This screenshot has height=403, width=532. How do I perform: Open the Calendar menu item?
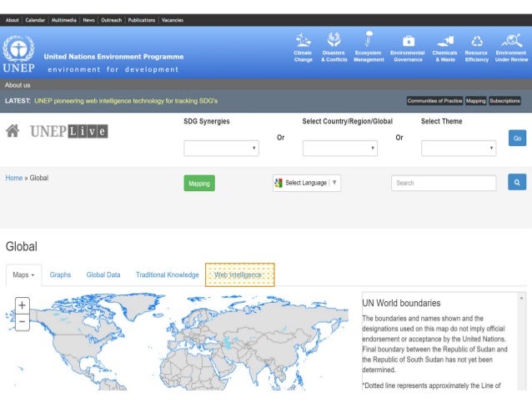pos(35,20)
